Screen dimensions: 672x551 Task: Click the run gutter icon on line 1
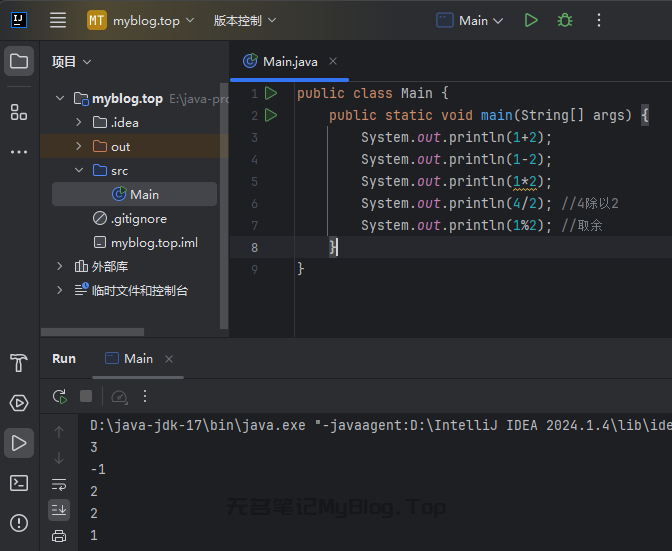[271, 93]
